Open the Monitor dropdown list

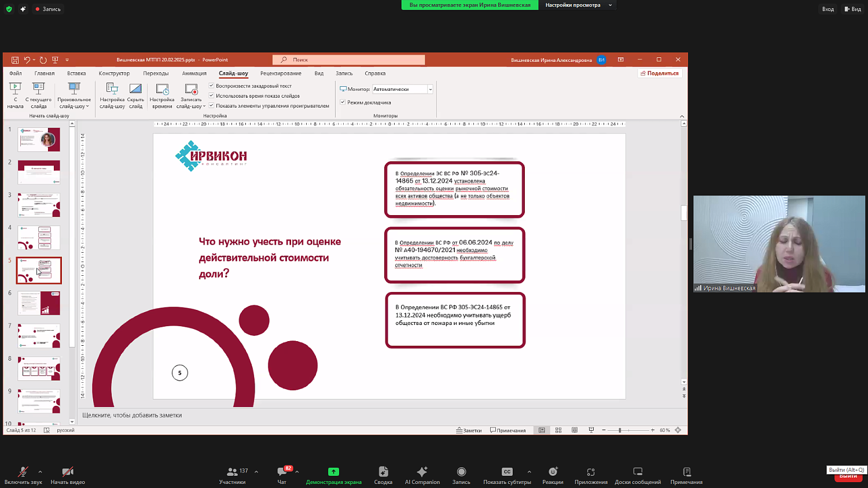(430, 89)
